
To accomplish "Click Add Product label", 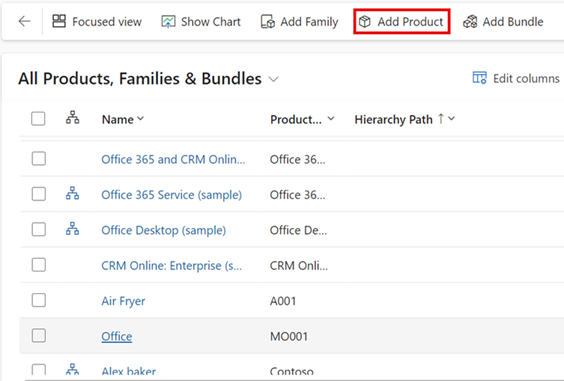I will tap(410, 22).
